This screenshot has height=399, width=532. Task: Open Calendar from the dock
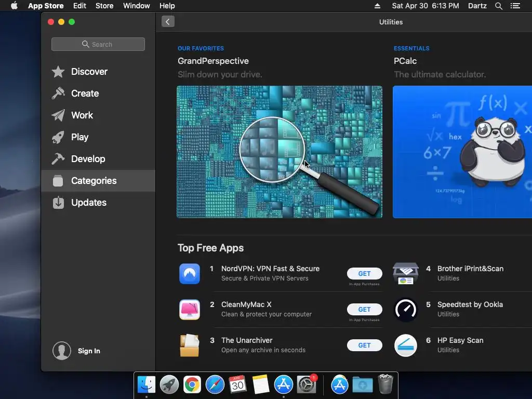pos(237,385)
